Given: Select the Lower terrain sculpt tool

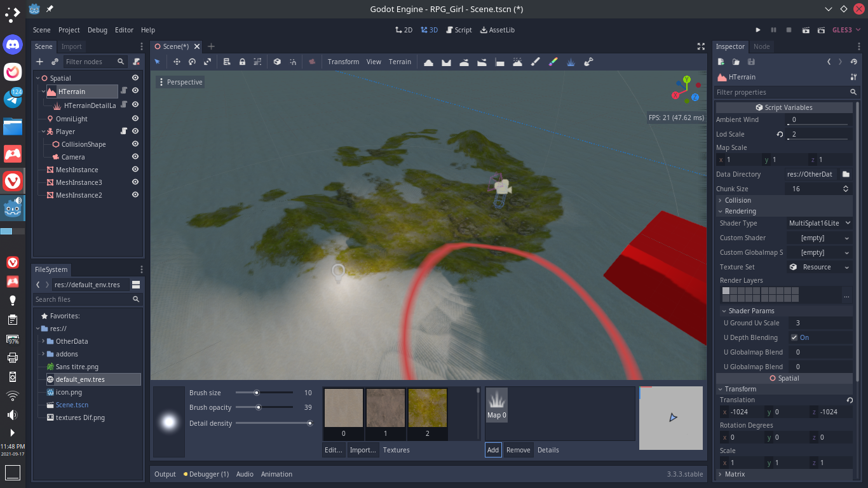Looking at the screenshot, I should [x=445, y=62].
